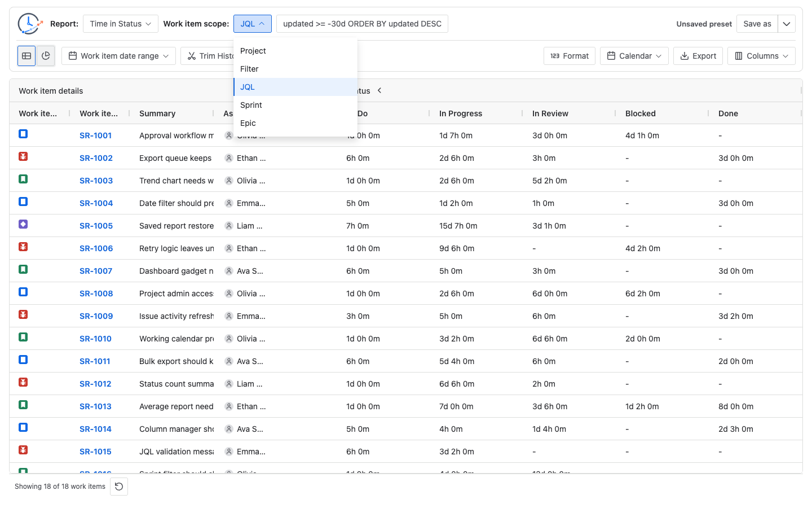This screenshot has width=812, height=508.
Task: Click bug type icon for SR-1002
Action: [23, 156]
